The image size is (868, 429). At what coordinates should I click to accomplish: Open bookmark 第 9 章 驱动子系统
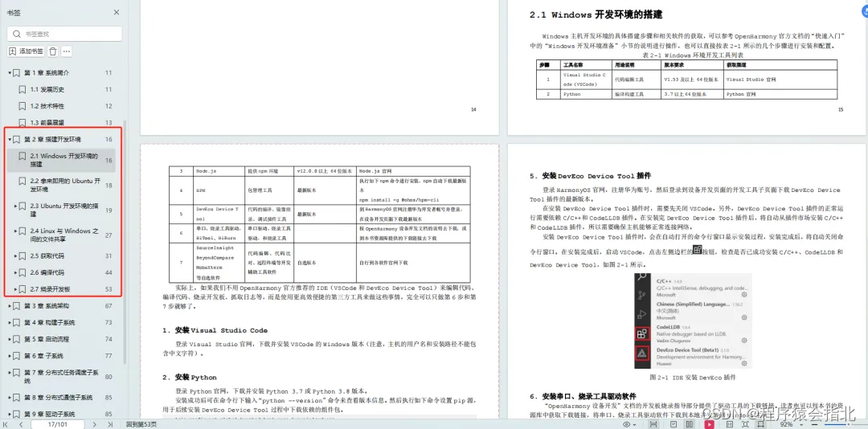pos(49,414)
